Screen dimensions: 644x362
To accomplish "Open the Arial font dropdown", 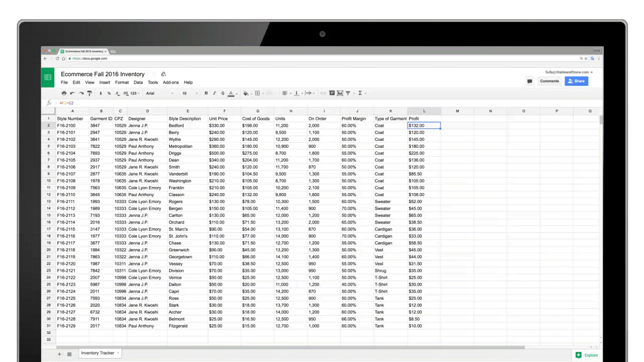I will (x=159, y=93).
